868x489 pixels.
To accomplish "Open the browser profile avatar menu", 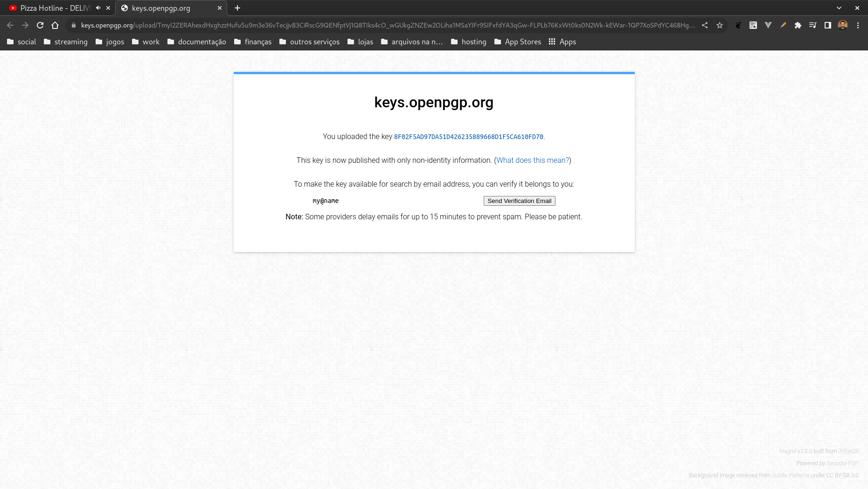I will [x=843, y=25].
